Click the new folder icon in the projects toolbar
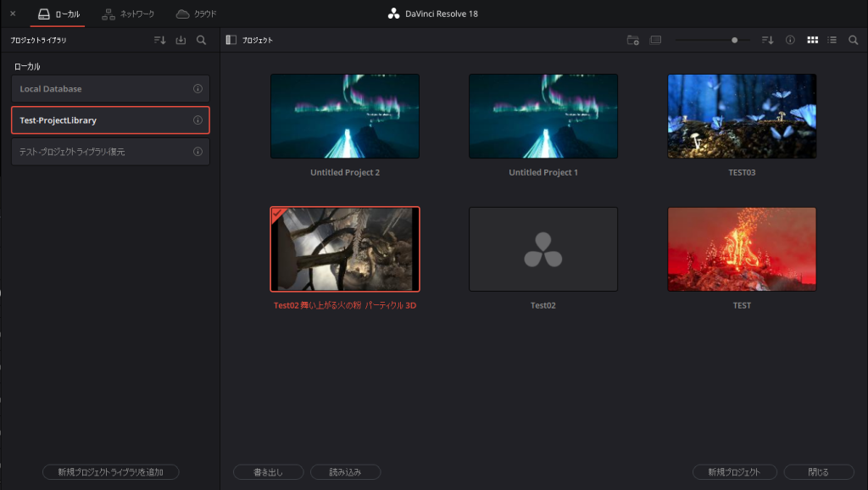Image resolution: width=868 pixels, height=490 pixels. [x=632, y=40]
